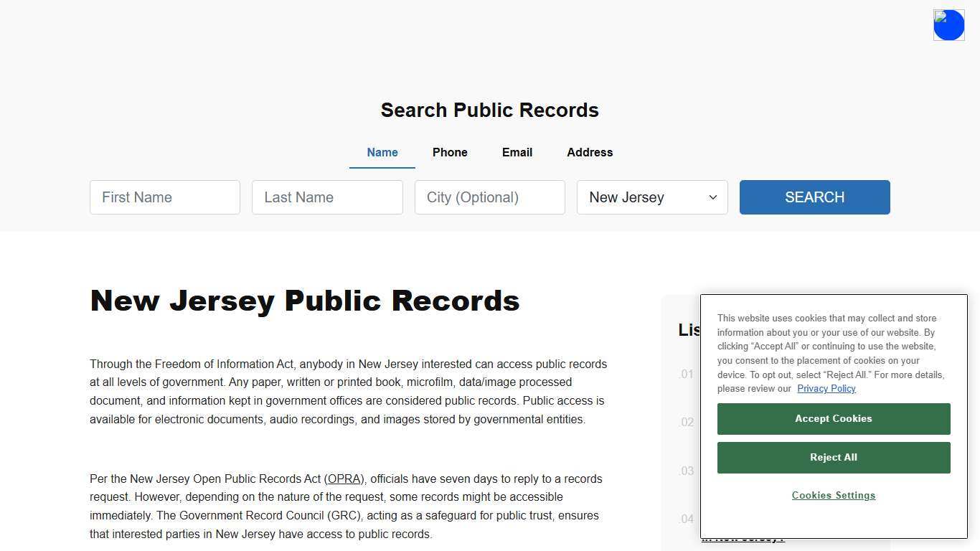Click sidebar list item .01

(x=686, y=374)
